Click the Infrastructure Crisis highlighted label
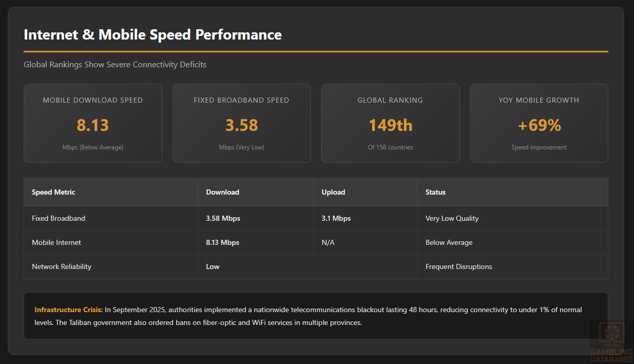The width and height of the screenshot is (634, 364). [69, 310]
